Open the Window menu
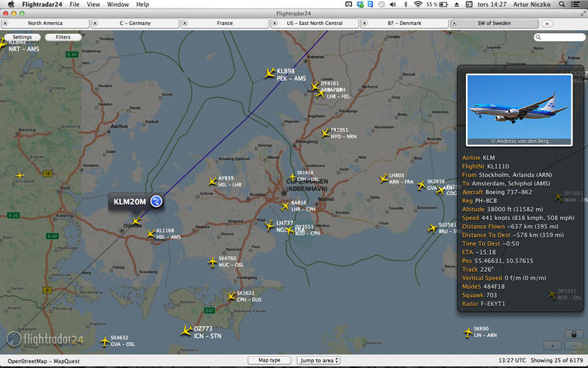The image size is (588, 368). [118, 4]
